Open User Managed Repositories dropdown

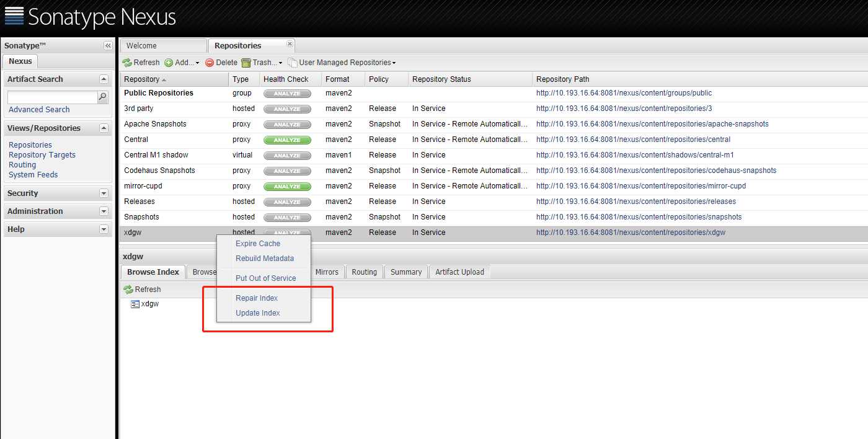click(x=342, y=63)
